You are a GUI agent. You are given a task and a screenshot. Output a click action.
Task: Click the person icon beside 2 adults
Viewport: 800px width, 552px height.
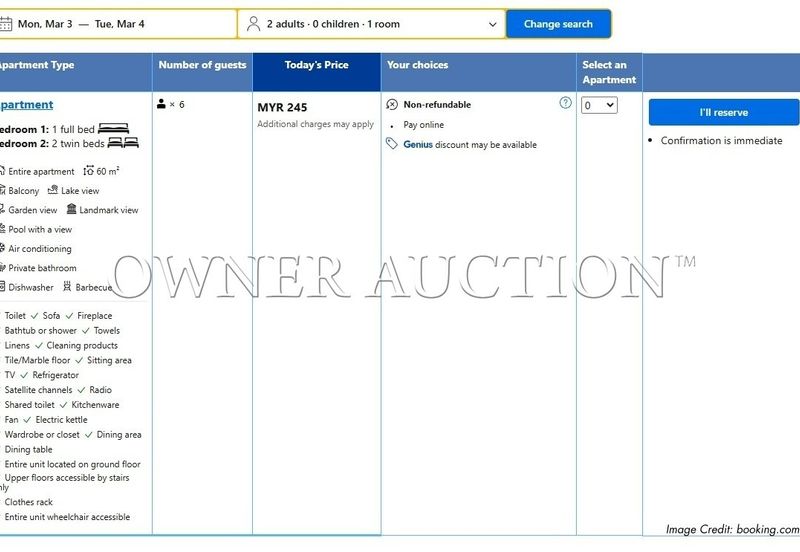point(254,24)
